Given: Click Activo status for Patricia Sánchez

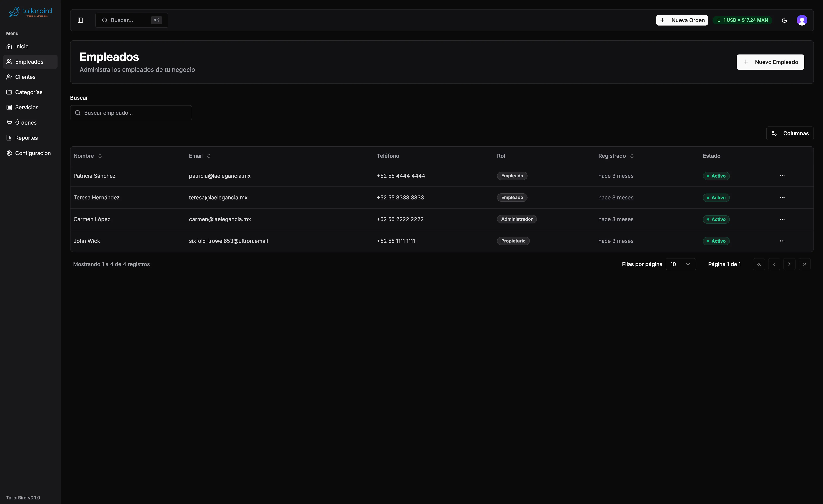Looking at the screenshot, I should pos(716,176).
